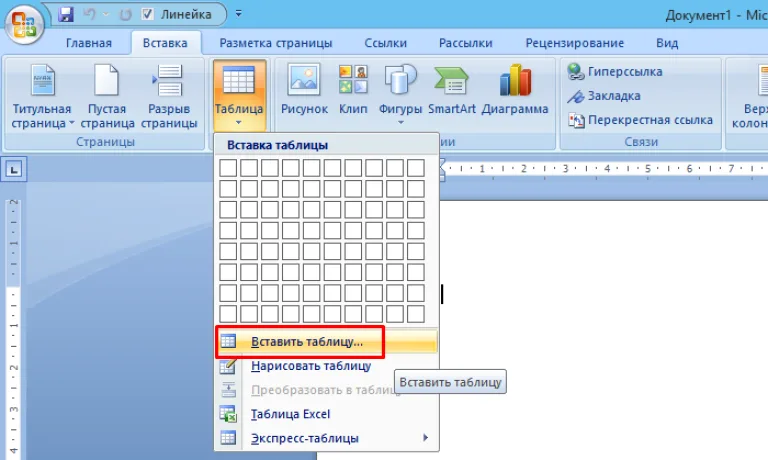Image resolution: width=768 pixels, height=460 pixels.
Task: Insert Титульная страница cover page
Action: [42, 96]
